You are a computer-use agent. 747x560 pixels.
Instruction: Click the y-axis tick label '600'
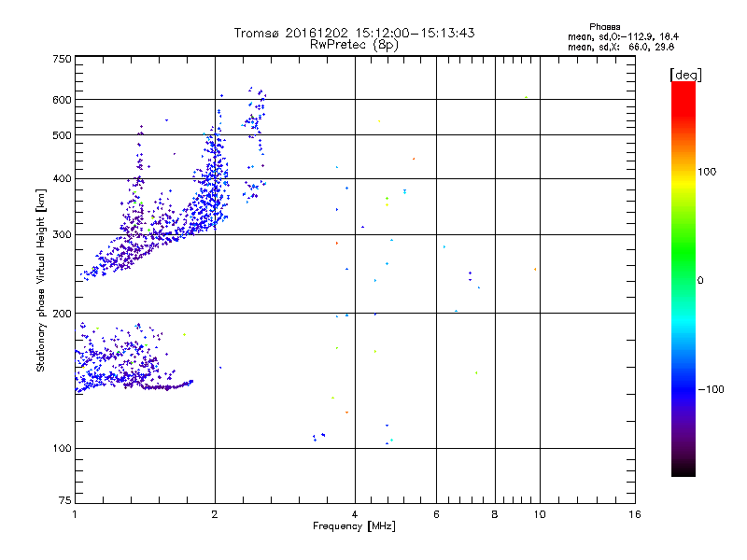tap(62, 100)
